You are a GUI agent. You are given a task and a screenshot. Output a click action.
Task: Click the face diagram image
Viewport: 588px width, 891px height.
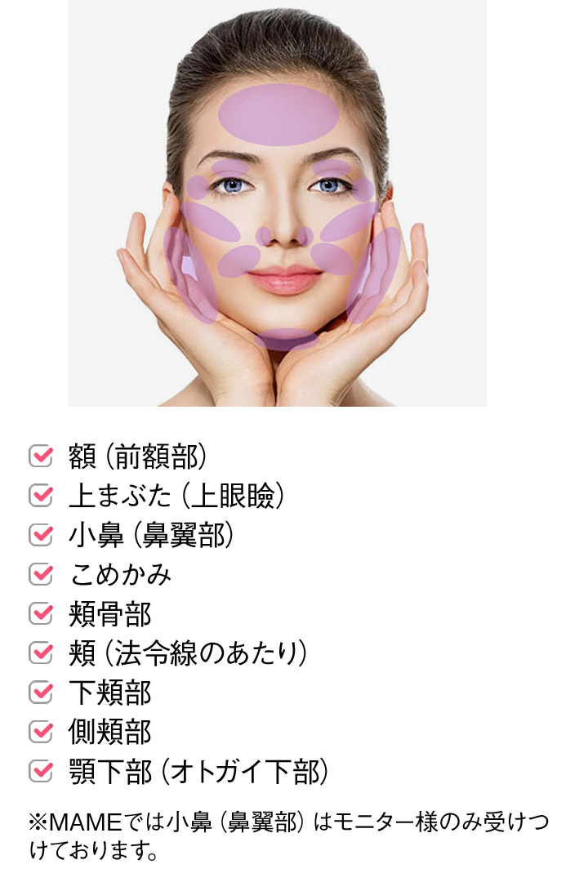(277, 203)
